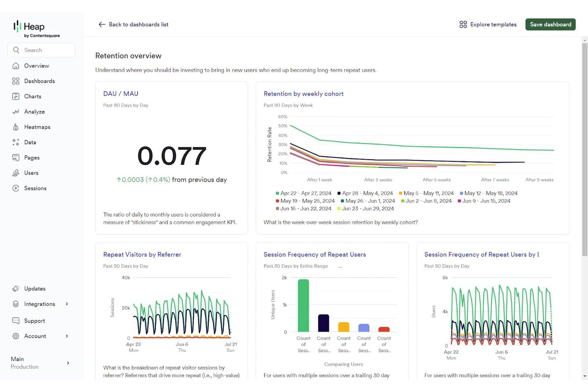This screenshot has height=392, width=588.
Task: Click the Jun 9 - Jun 15 legend entry
Action: [484, 201]
